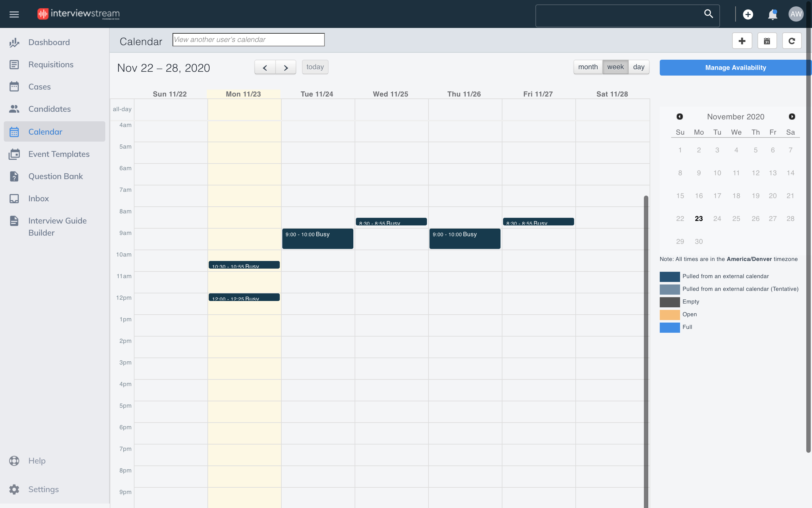Click the Open legend orange swatch
This screenshot has width=812, height=508.
tap(670, 314)
